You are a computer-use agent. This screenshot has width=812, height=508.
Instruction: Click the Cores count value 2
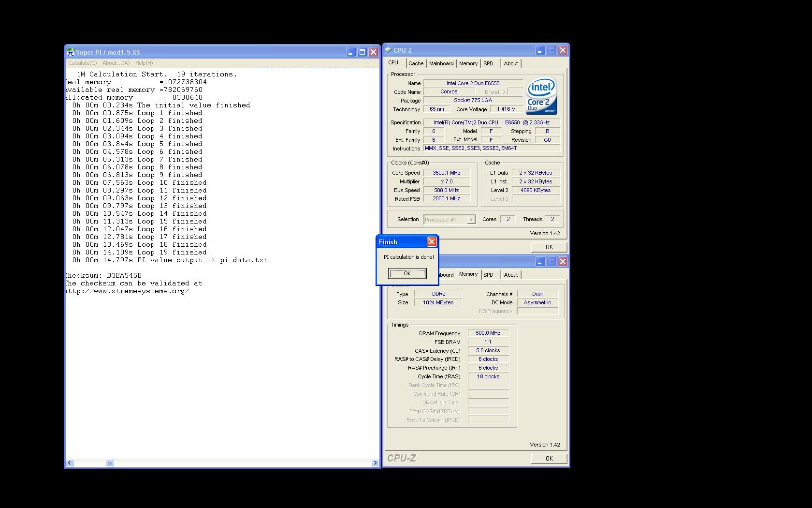(x=507, y=219)
